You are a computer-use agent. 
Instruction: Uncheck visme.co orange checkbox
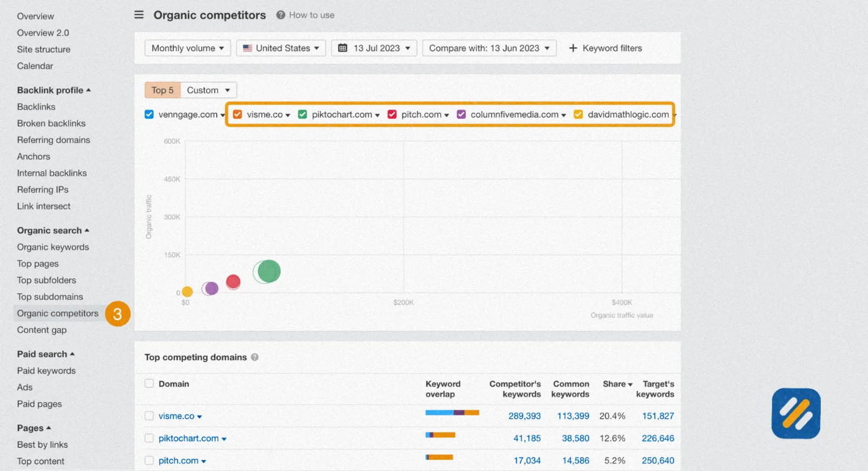(237, 114)
